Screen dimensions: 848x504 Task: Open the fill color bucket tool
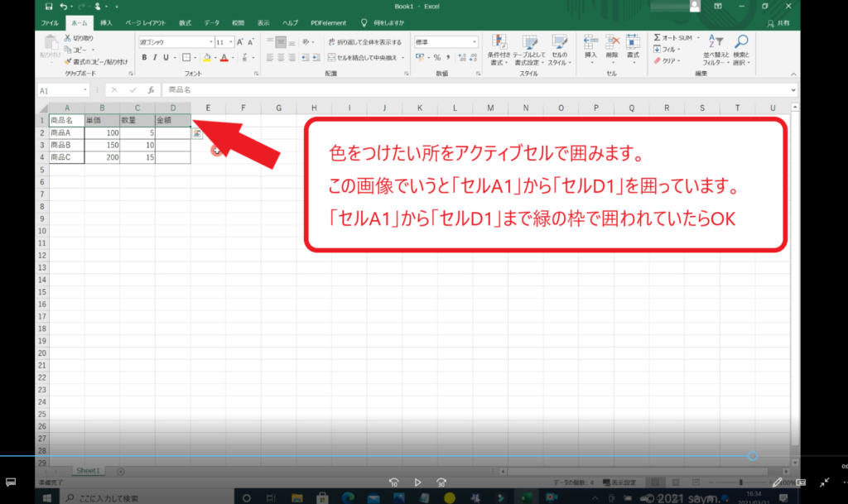(x=206, y=58)
